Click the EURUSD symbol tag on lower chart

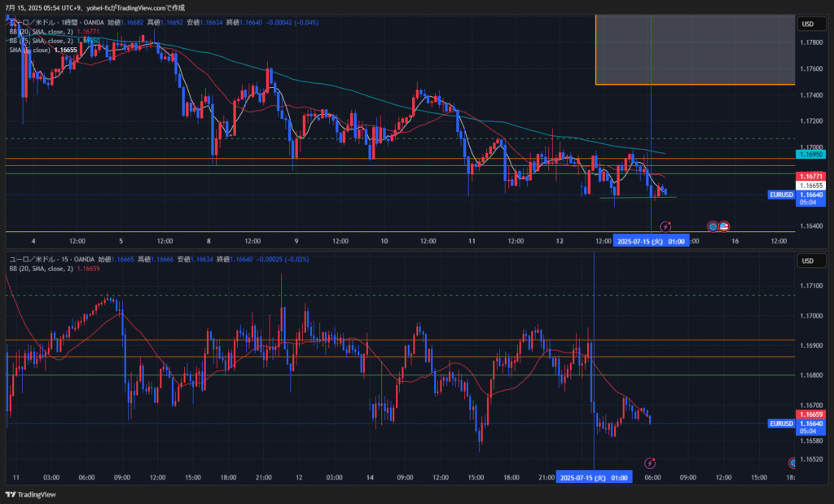(x=782, y=423)
